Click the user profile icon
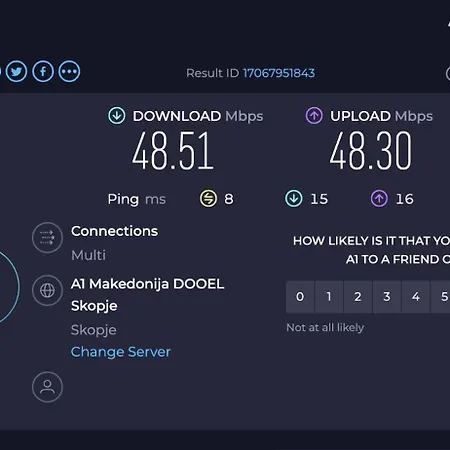Viewport: 450px width, 450px height. click(47, 387)
